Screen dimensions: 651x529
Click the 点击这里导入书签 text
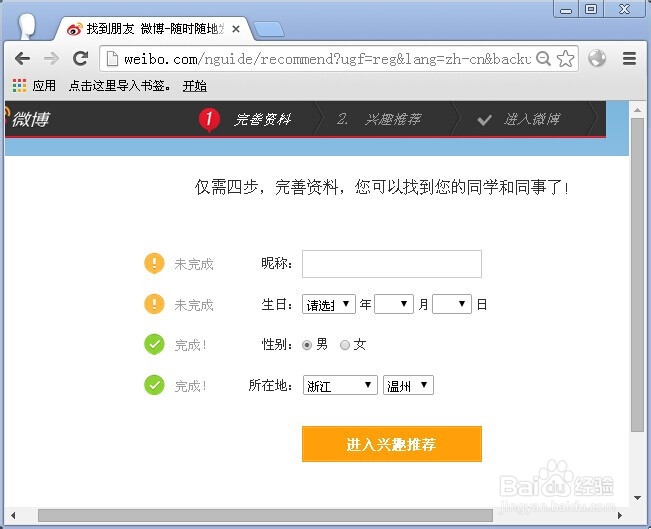coord(119,86)
